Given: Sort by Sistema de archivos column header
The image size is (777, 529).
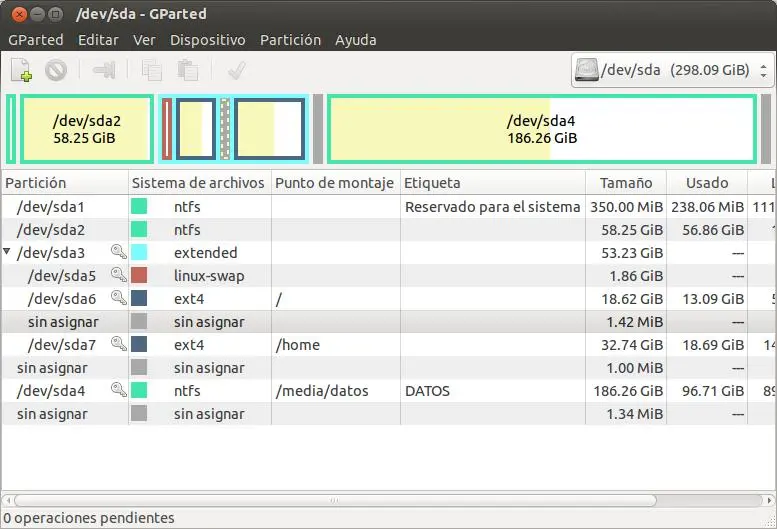Looking at the screenshot, I should (x=200, y=183).
